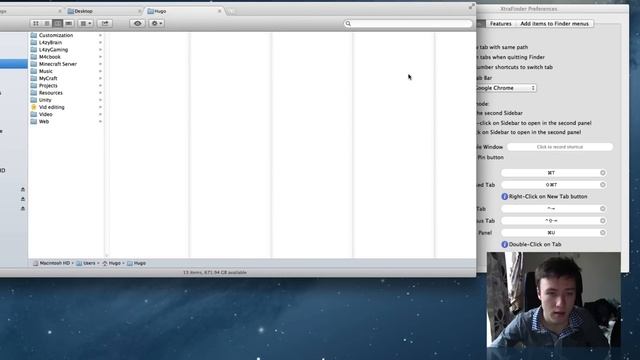Click the Click to record shortcut field
Screen dimensions: 640x360
coord(560,147)
